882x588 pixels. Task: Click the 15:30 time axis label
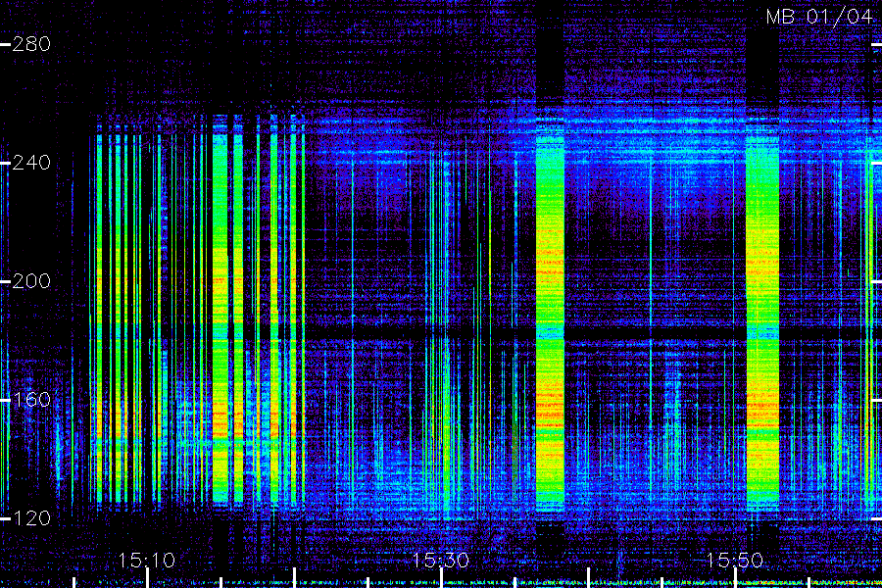click(x=440, y=560)
